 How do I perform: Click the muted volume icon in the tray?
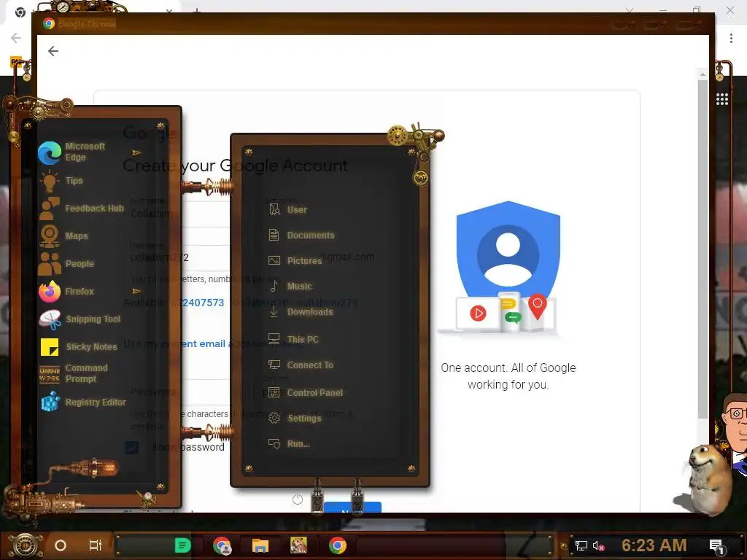coord(598,545)
